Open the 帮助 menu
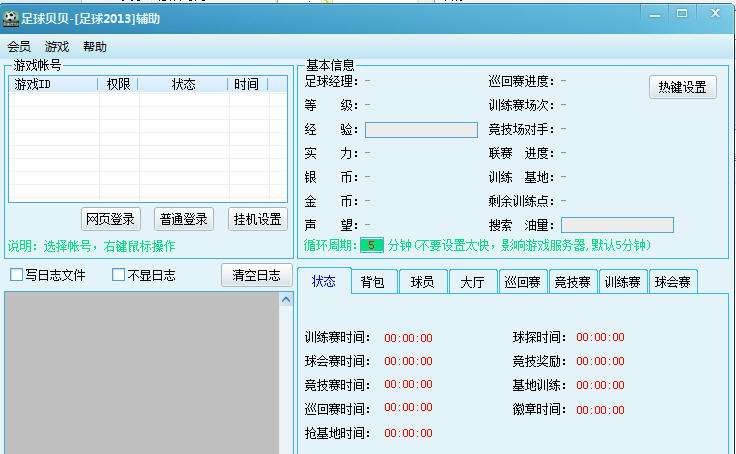The height and width of the screenshot is (454, 736). coord(95,46)
